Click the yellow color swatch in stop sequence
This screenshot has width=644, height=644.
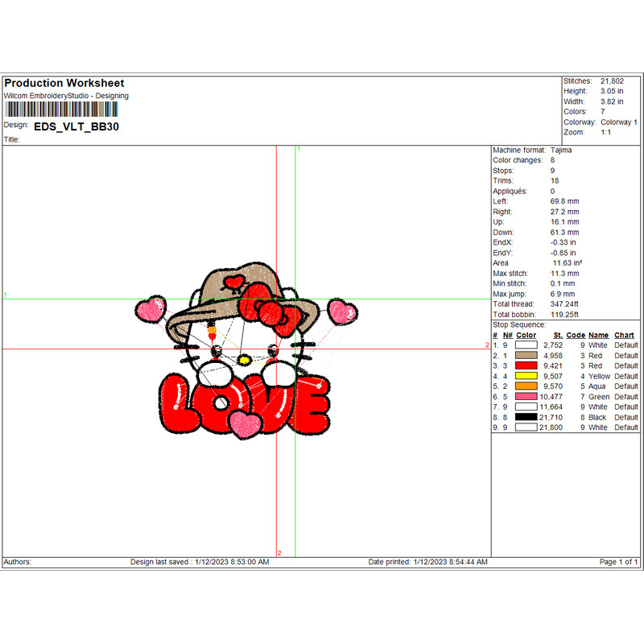[526, 376]
